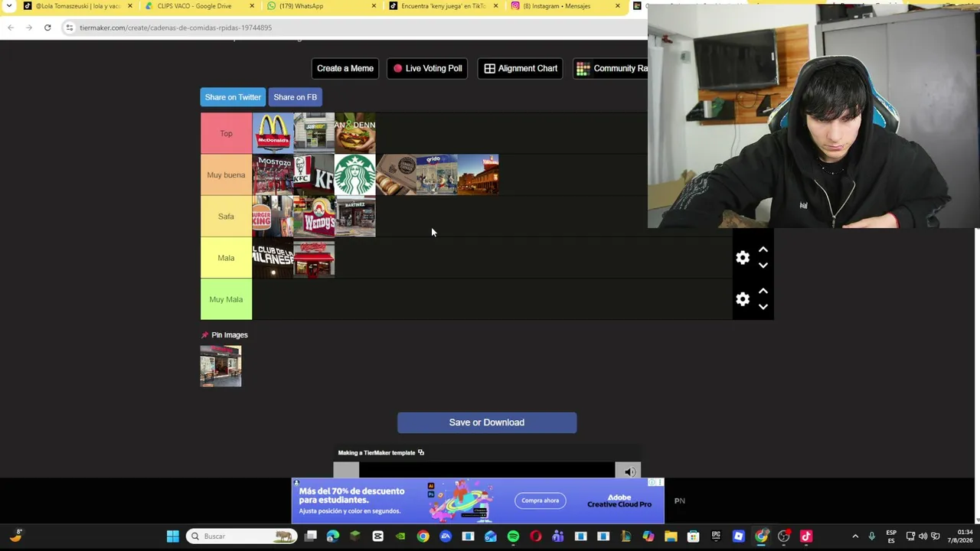The image size is (980, 551).
Task: View site information icon in address bar
Action: (69, 28)
